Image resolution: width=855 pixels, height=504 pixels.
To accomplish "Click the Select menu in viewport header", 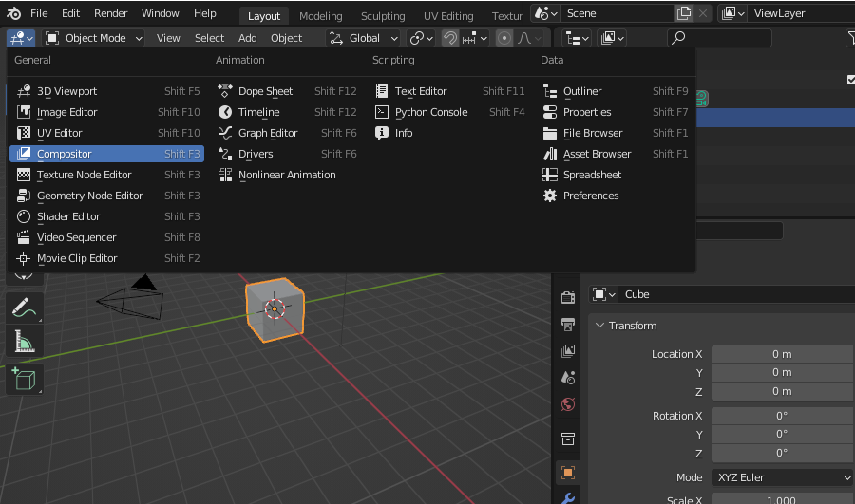I will coord(209,38).
